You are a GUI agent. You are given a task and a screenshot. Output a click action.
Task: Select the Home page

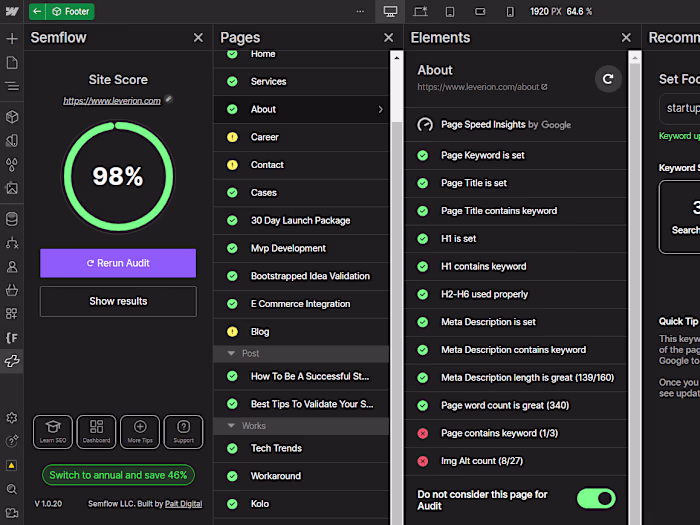tap(301, 56)
